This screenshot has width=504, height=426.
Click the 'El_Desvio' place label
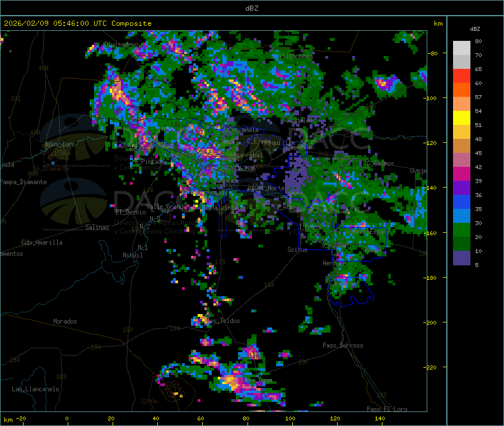[130, 212]
